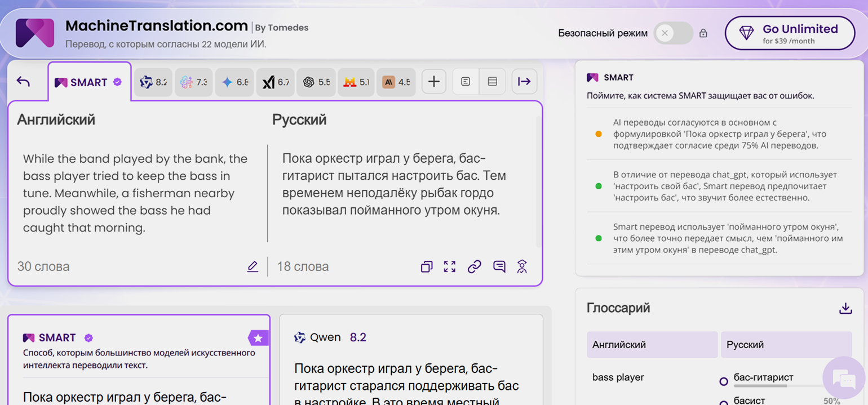Add another AI model with plus button
Viewport: 868px width, 405px height.
[x=433, y=82]
